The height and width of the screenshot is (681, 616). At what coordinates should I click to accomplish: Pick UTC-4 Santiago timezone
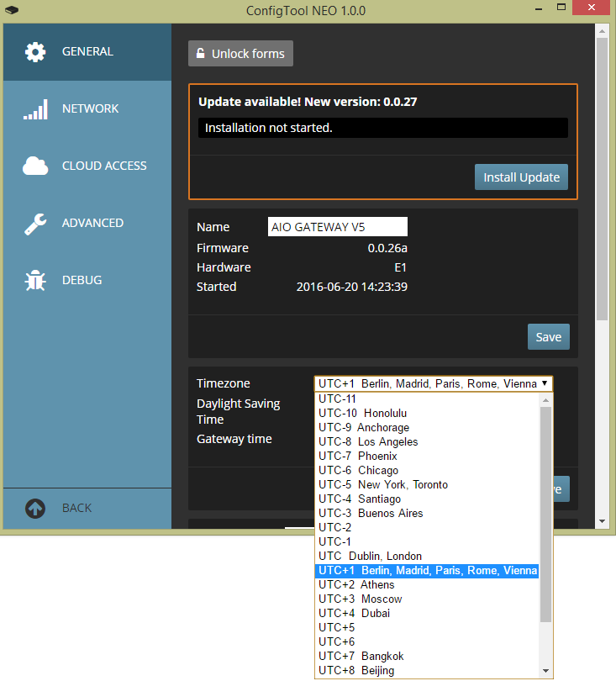coord(427,499)
